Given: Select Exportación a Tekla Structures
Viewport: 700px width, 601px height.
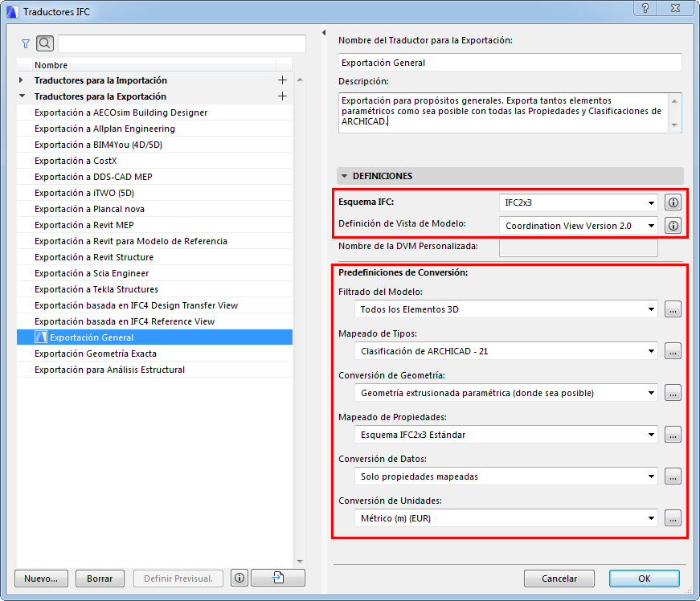Looking at the screenshot, I should click(x=154, y=289).
